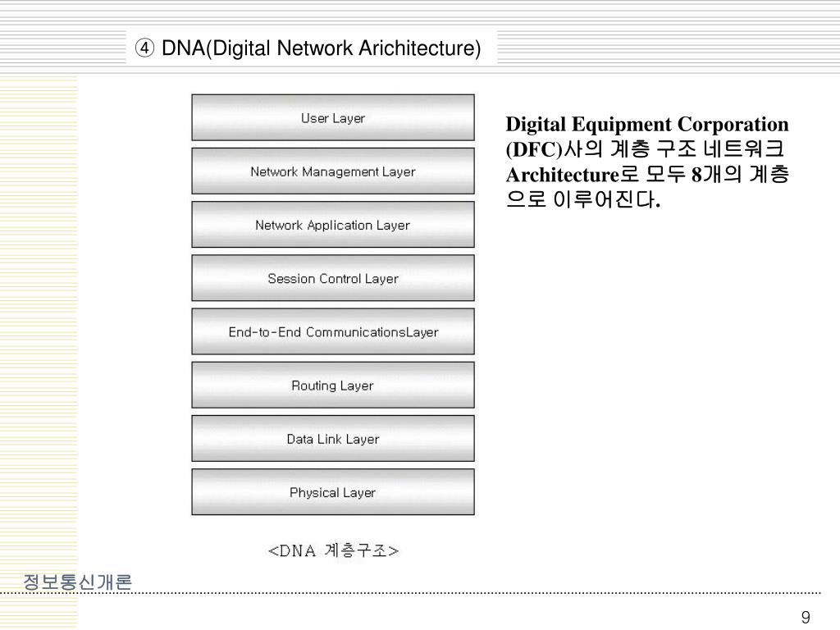Select the User Layer box
The width and height of the screenshot is (840, 630).
click(x=333, y=118)
